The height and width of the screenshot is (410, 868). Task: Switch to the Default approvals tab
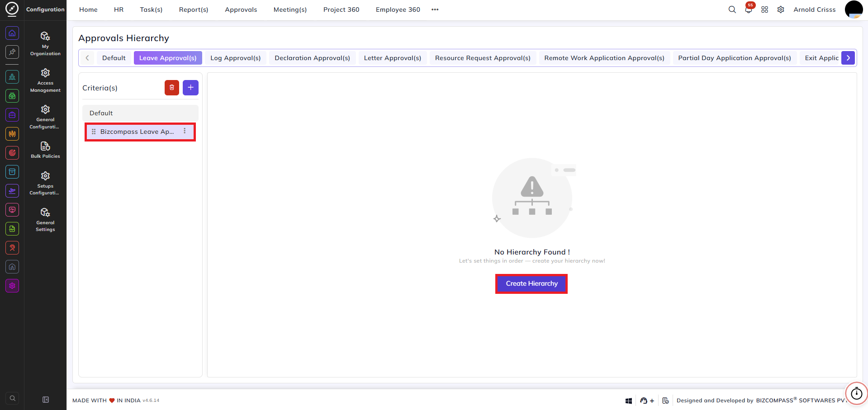coord(114,58)
